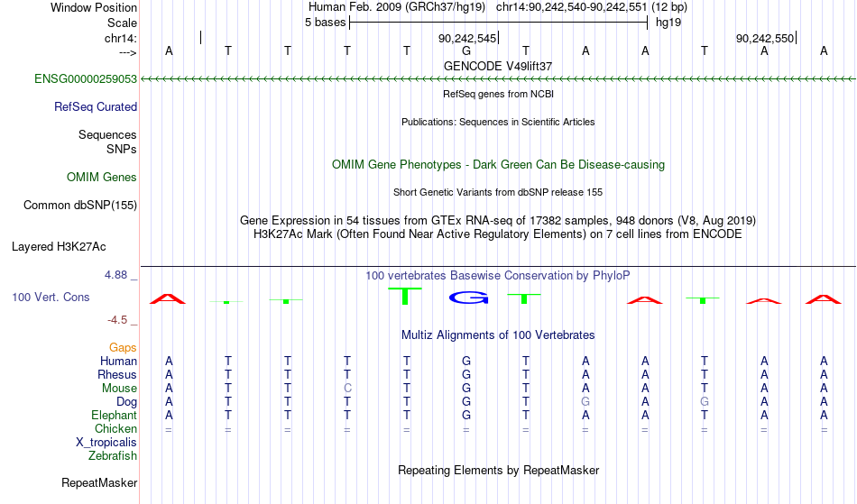Image resolution: width=857 pixels, height=504 pixels.
Task: Click the sequence direction arrow '--->'
Action: pos(128,52)
